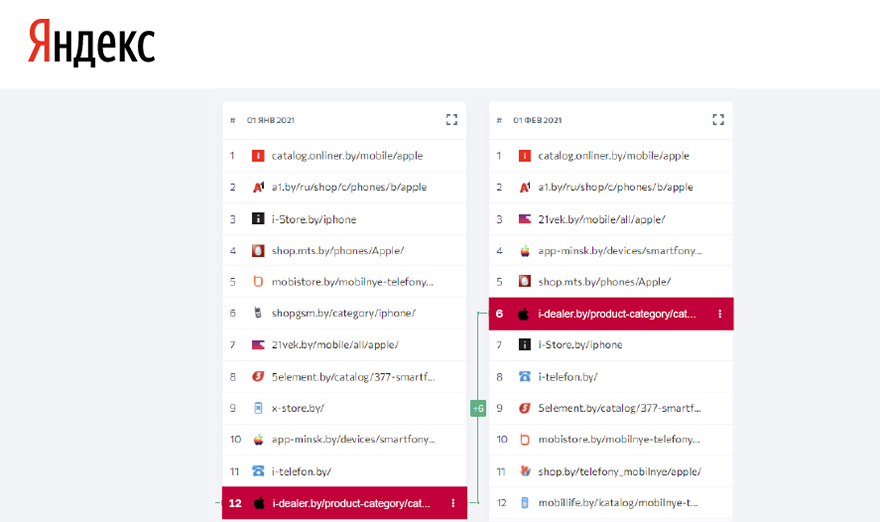Screen dimensions: 880x522
Task: Expand the 01 ЯНВ 2021 panel fullscreen
Action: click(x=452, y=120)
